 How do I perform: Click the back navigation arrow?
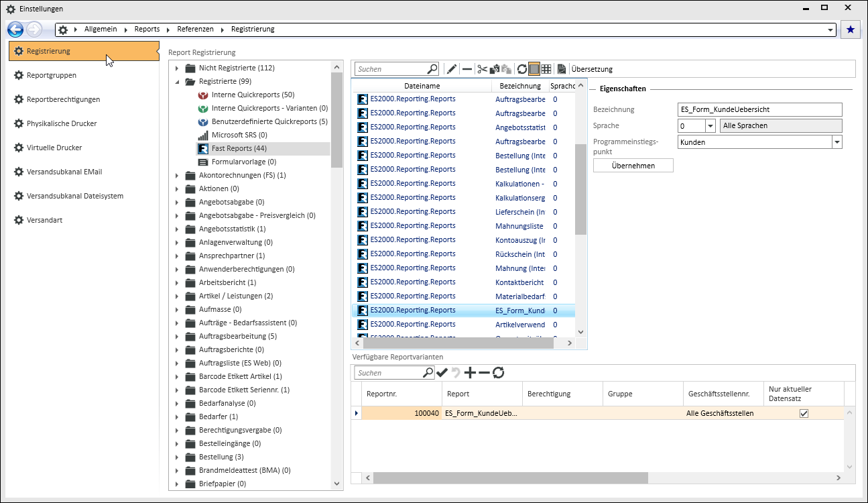point(15,30)
